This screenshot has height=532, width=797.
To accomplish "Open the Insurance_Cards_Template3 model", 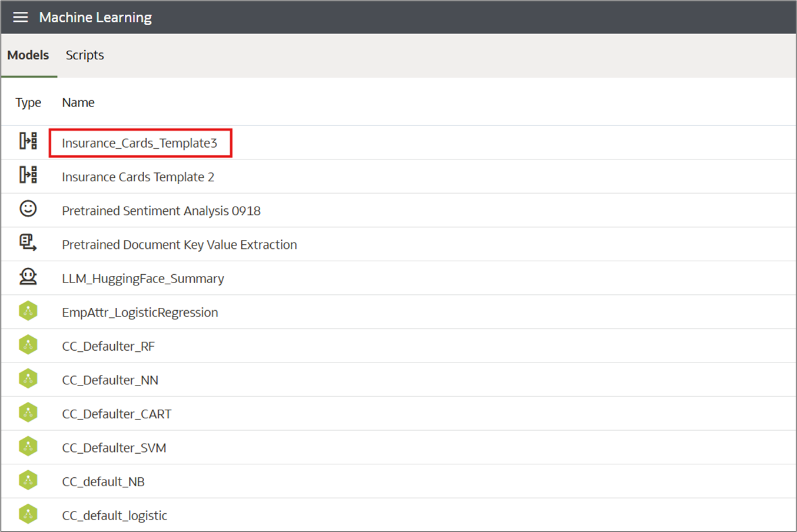I will click(140, 143).
